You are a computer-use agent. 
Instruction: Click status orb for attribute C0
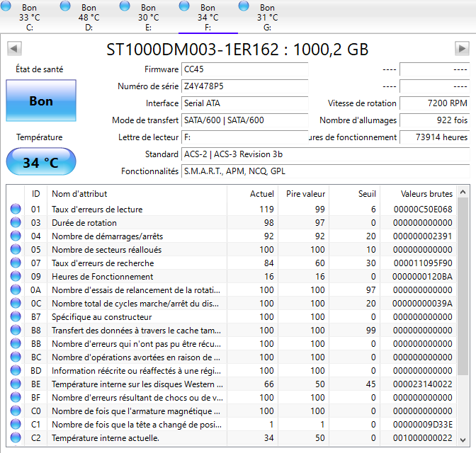tap(16, 411)
